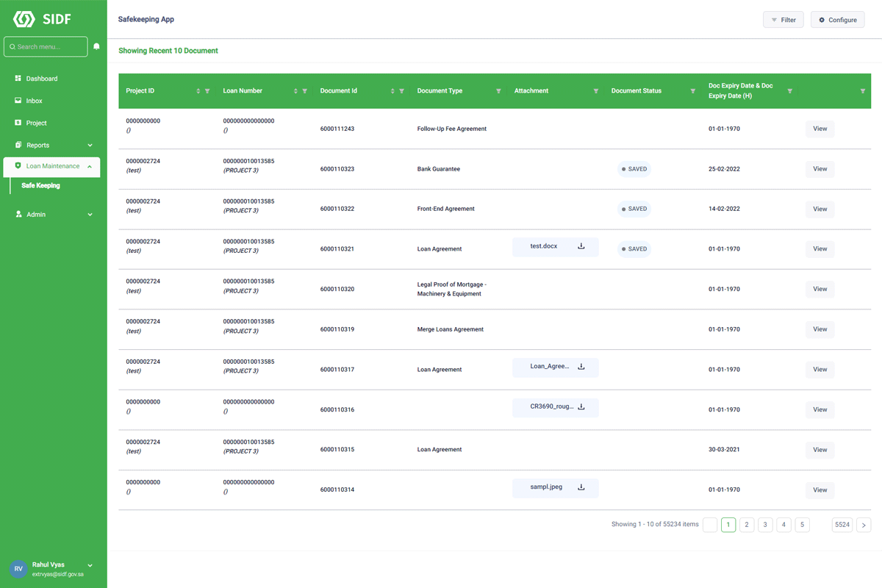This screenshot has width=882, height=588.
Task: Click the Project ID column filter icon
Action: coord(207,91)
